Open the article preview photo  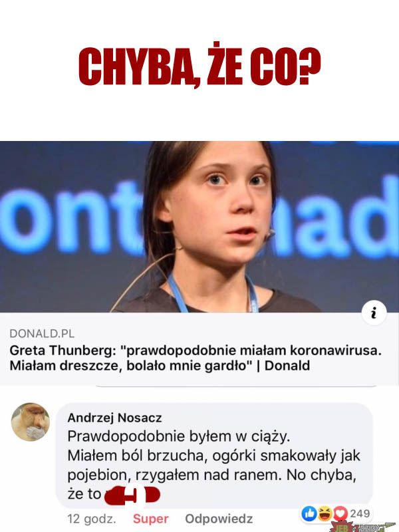[199, 227]
